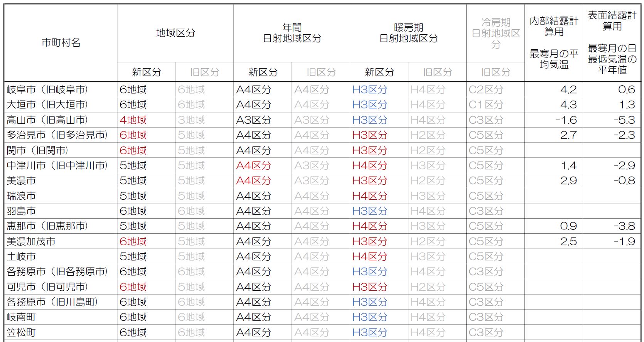Screen dimensions: 644x342
Task: Click the 岐南町 name cell
Action: 21,317
